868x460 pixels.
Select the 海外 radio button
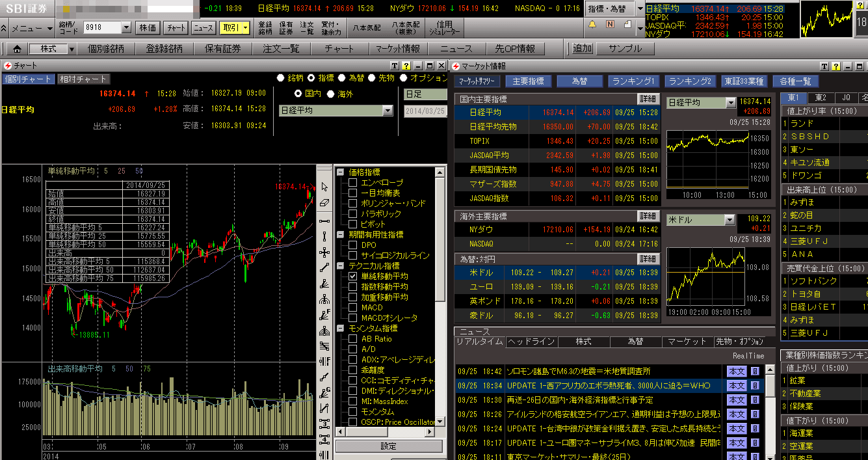tap(330, 94)
